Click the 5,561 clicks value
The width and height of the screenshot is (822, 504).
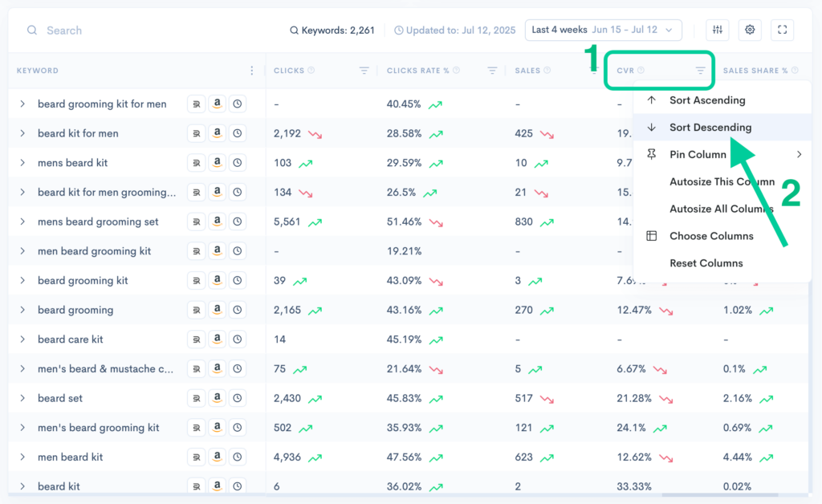(x=287, y=222)
